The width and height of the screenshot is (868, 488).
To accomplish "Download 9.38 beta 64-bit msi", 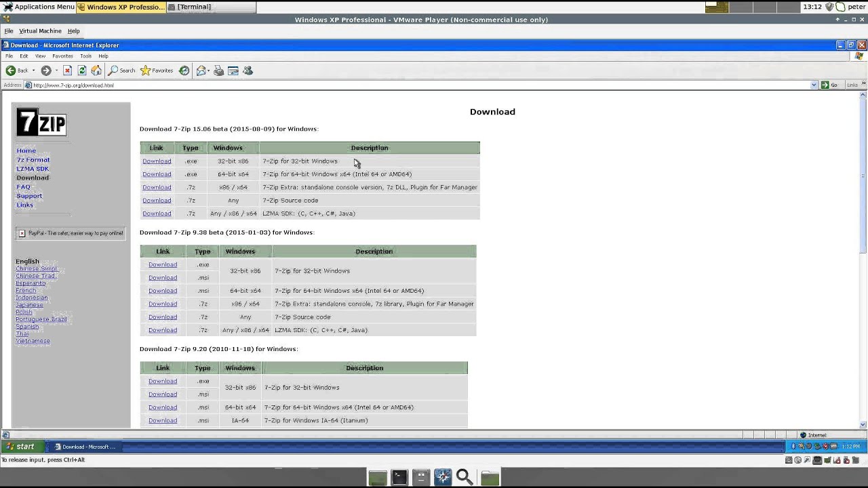I will point(163,291).
